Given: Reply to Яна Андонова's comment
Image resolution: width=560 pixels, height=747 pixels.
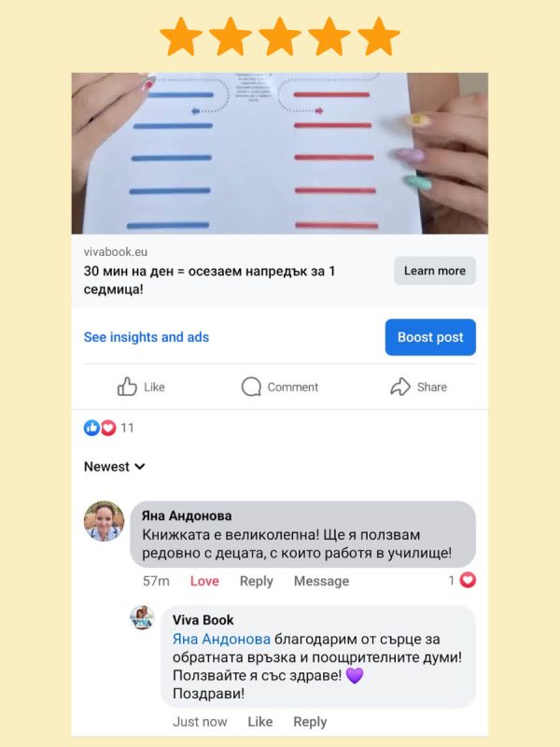Looking at the screenshot, I should (x=256, y=581).
